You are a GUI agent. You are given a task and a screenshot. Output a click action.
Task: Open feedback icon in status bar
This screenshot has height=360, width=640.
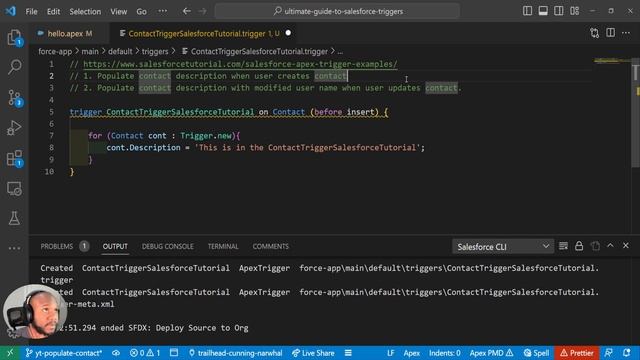pos(609,353)
